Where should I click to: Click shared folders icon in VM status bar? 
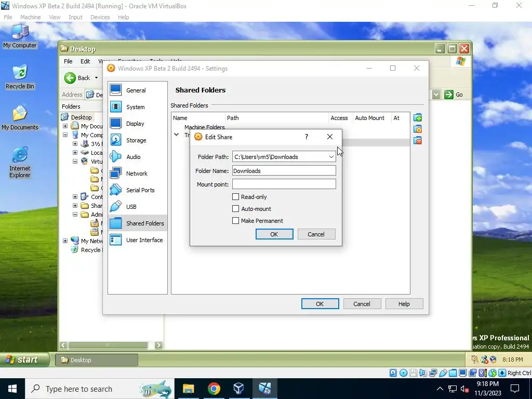pyautogui.click(x=453, y=373)
